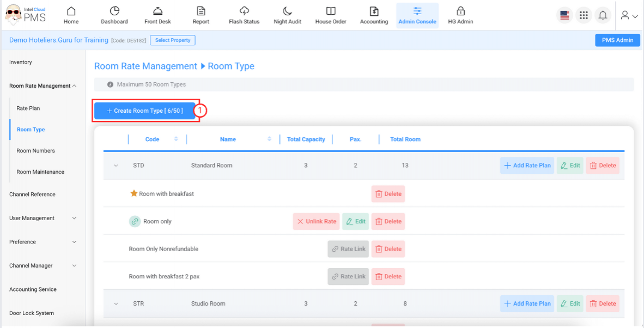Open the HG Admin lock icon
The image size is (644, 328).
tap(460, 11)
